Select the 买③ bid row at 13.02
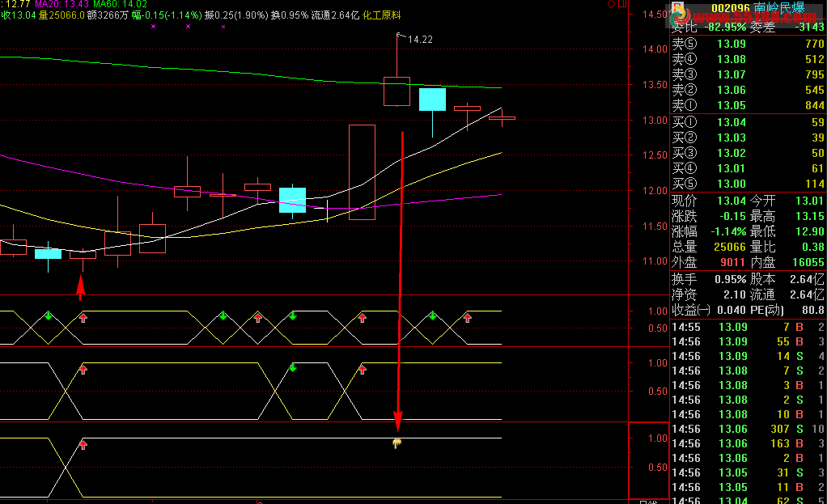Viewport: 827px width, 504px height. (748, 153)
